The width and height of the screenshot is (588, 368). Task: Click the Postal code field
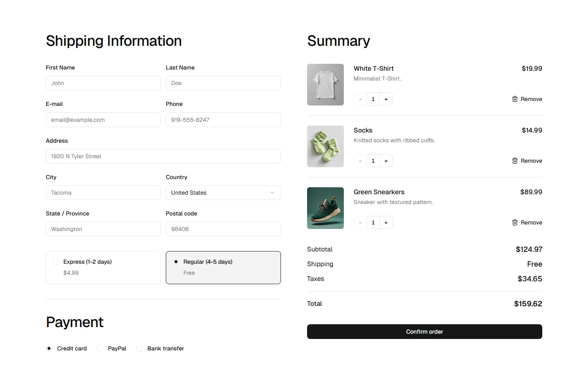point(223,229)
